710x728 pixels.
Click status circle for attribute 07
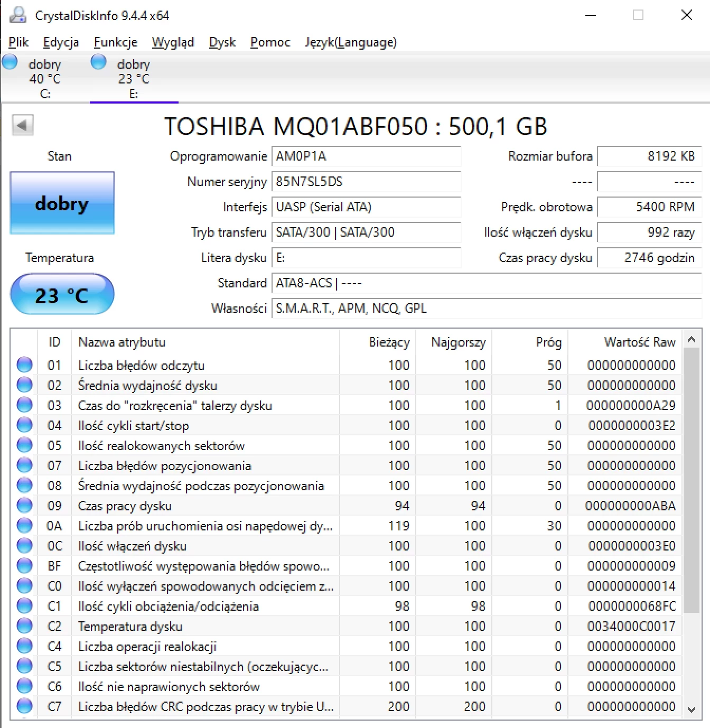(24, 465)
